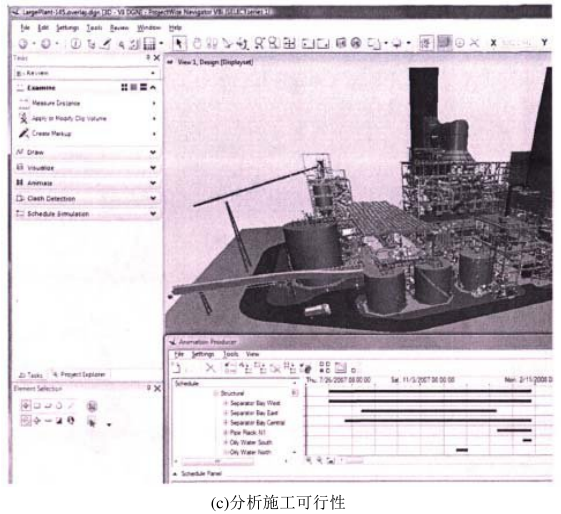Click the View 1 Design window title

click(x=215, y=62)
